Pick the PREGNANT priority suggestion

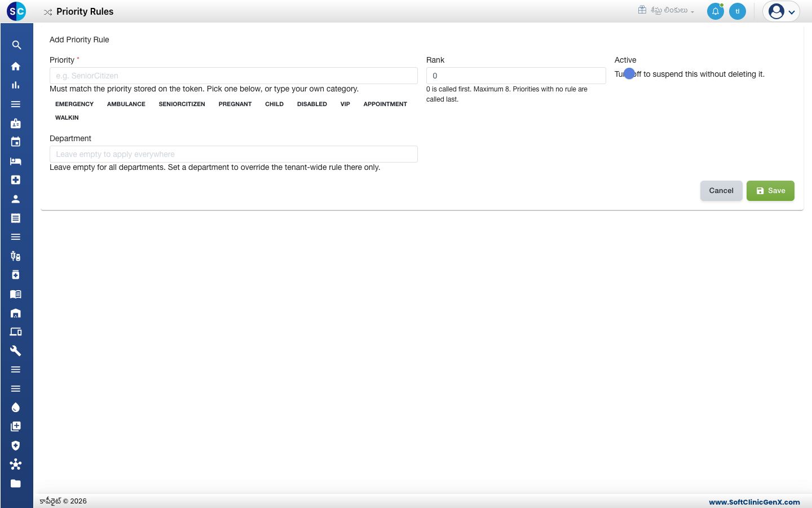click(235, 104)
